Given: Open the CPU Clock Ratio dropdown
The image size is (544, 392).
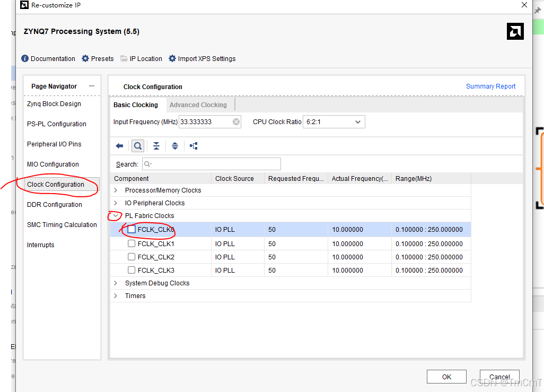Looking at the screenshot, I should (x=334, y=122).
